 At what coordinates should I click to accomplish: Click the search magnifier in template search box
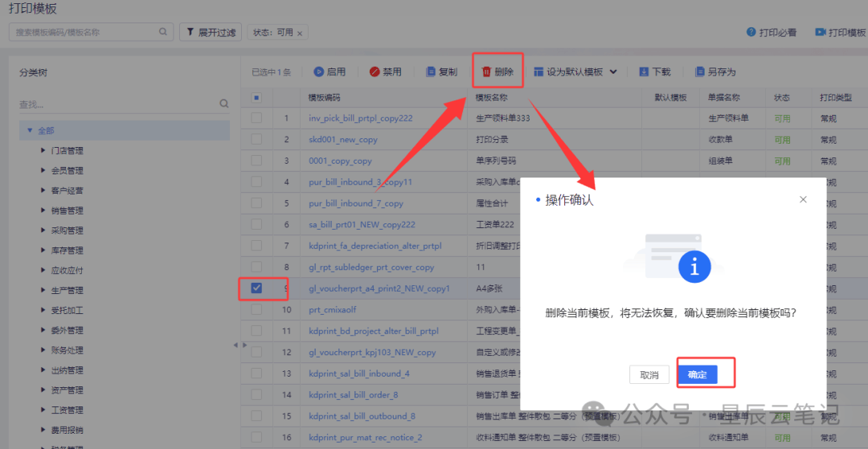(163, 32)
